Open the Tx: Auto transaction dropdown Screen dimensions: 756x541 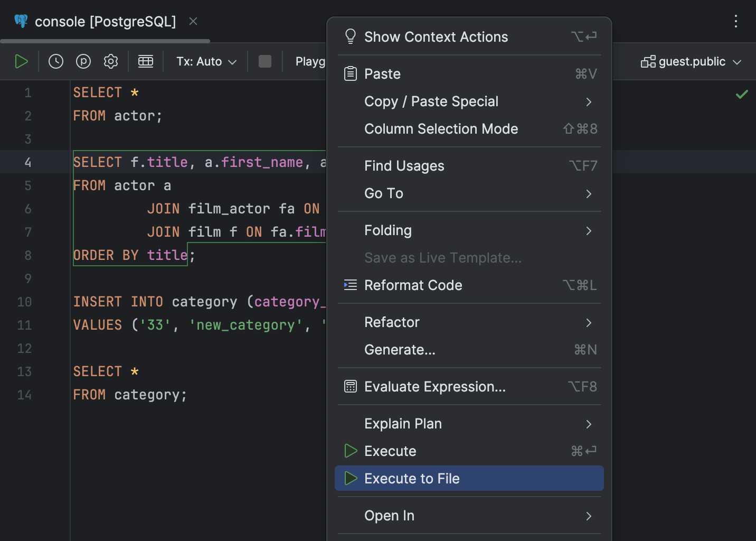point(205,61)
